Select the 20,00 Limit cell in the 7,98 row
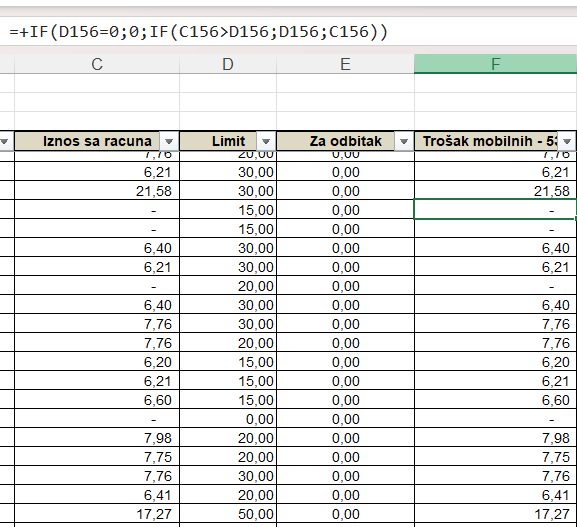This screenshot has width=577, height=527. [228, 438]
